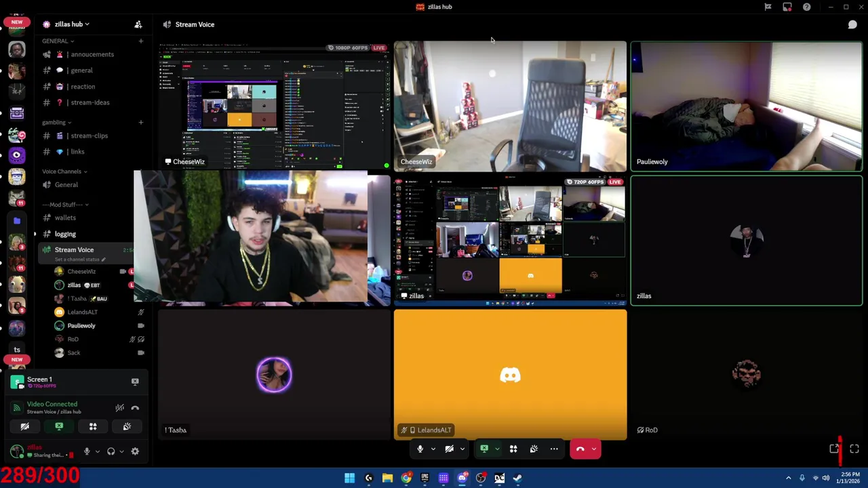Add a channel to the GENERAL category
Image resolution: width=868 pixels, height=488 pixels.
[x=141, y=41]
